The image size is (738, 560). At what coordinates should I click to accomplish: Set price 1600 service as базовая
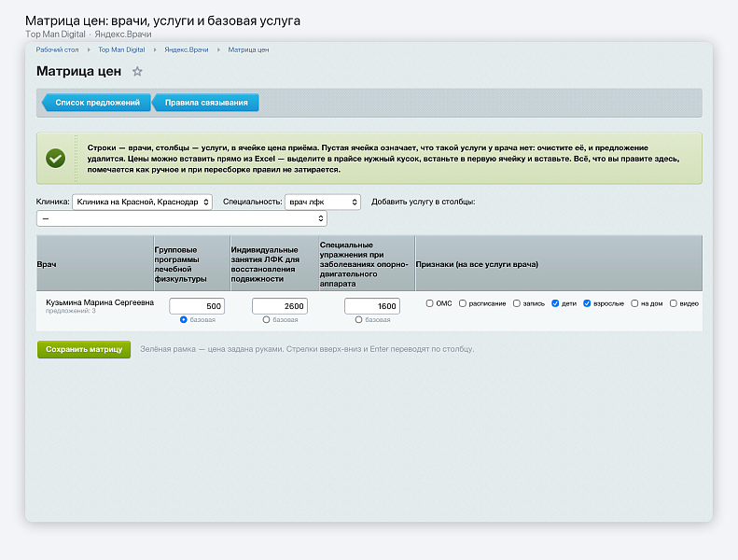click(x=358, y=320)
